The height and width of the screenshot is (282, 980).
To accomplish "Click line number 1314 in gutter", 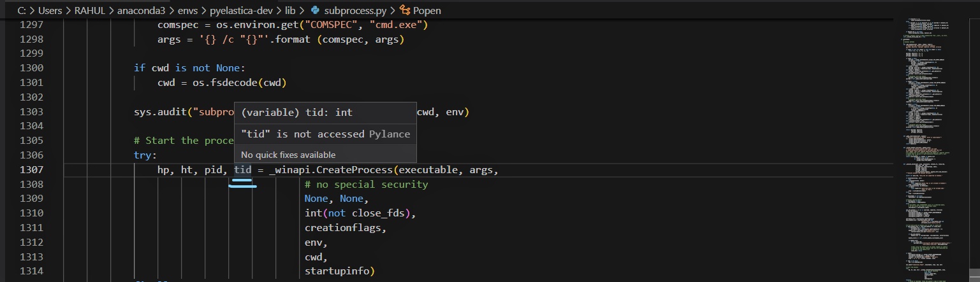I will coord(31,272).
